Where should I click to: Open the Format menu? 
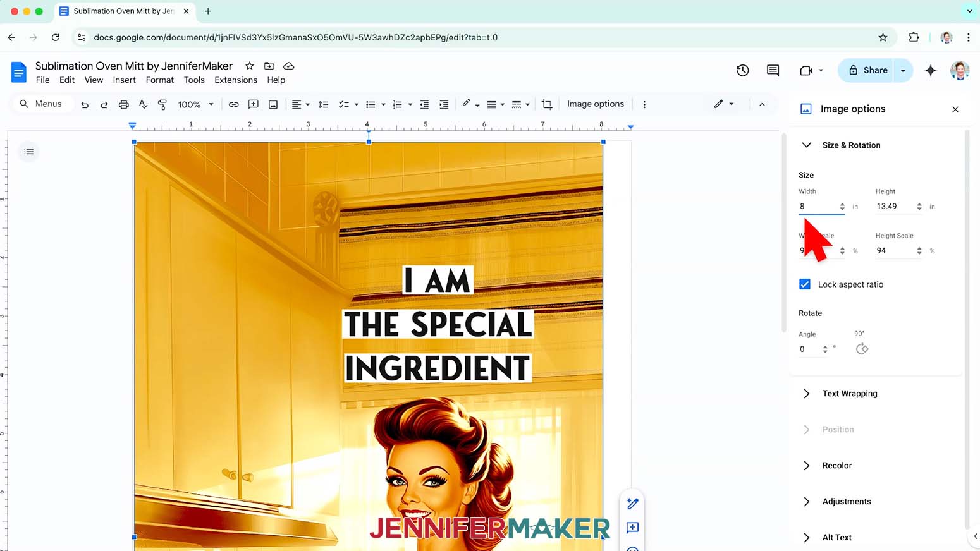(x=160, y=80)
